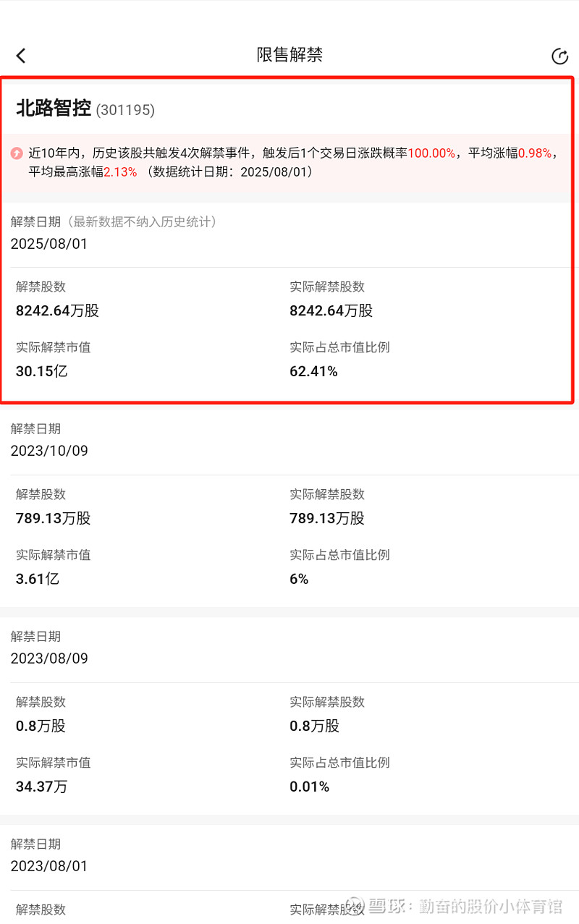This screenshot has height=924, width=579.
Task: Tap the 34.37万 unlock market value
Action: 42,787
